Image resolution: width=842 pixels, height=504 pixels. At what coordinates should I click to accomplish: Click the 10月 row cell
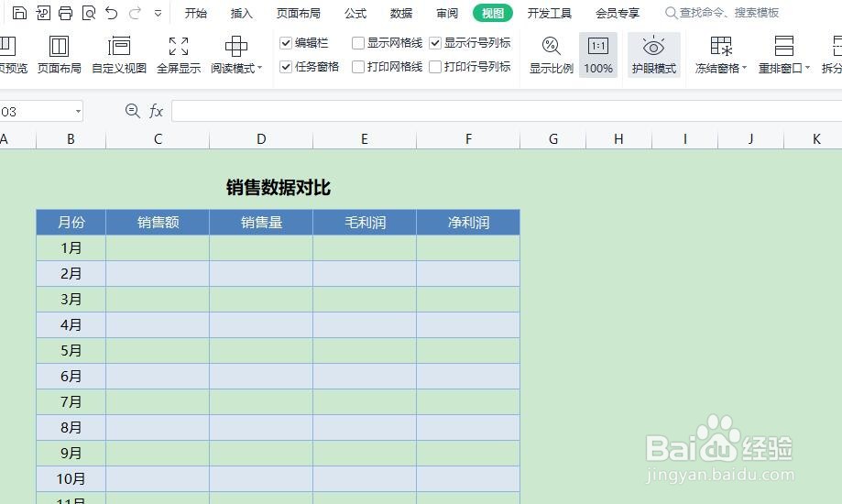click(71, 478)
